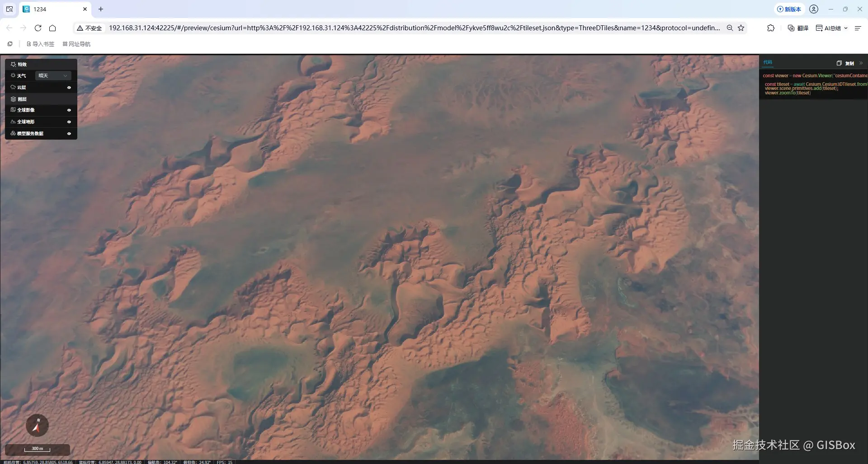The image size is (868, 464).
Task: Open the 新版本 new version link
Action: (x=789, y=9)
